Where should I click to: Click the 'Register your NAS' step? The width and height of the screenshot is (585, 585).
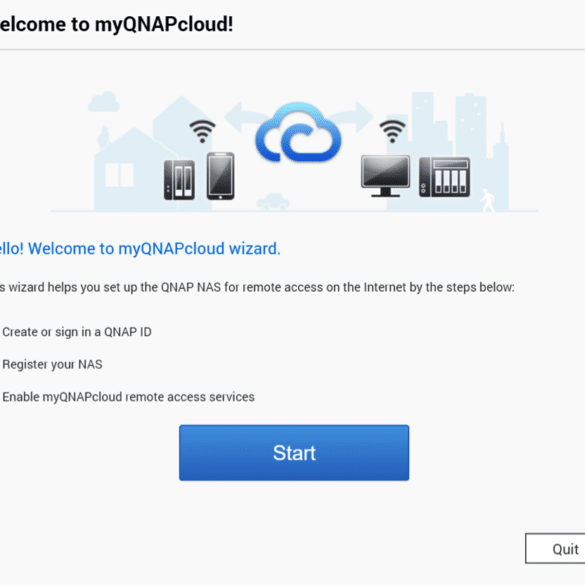pos(52,365)
